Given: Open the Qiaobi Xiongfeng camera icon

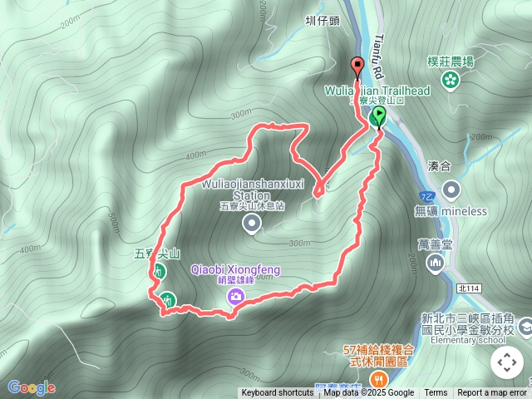Looking at the screenshot, I should 236,296.
